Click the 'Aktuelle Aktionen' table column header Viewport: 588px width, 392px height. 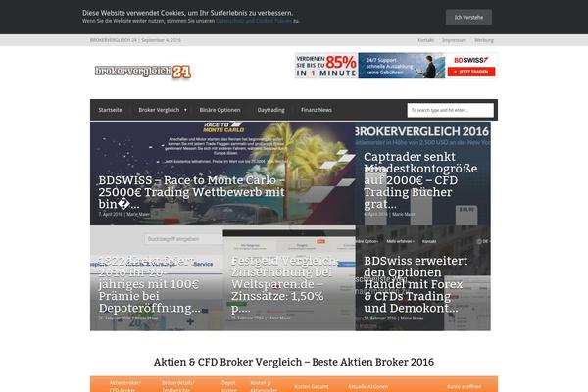[367, 386]
